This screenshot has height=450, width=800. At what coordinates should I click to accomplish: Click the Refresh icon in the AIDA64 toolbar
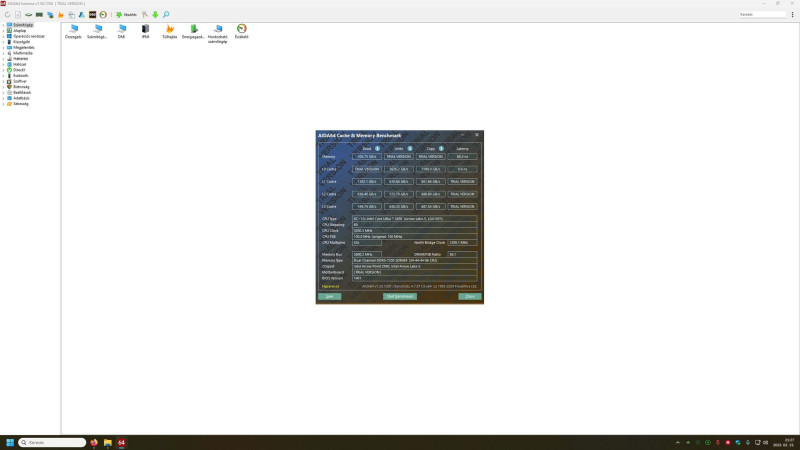click(x=7, y=15)
